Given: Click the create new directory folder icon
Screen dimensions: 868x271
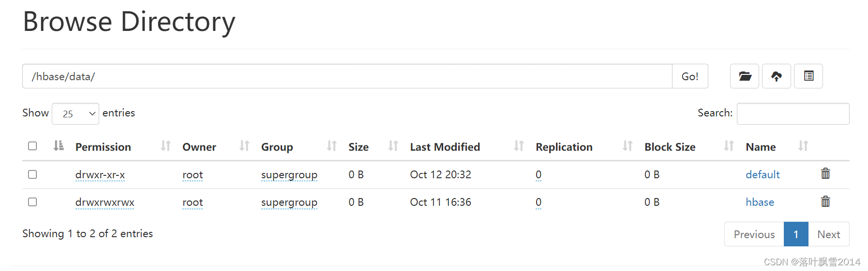Looking at the screenshot, I should 744,76.
